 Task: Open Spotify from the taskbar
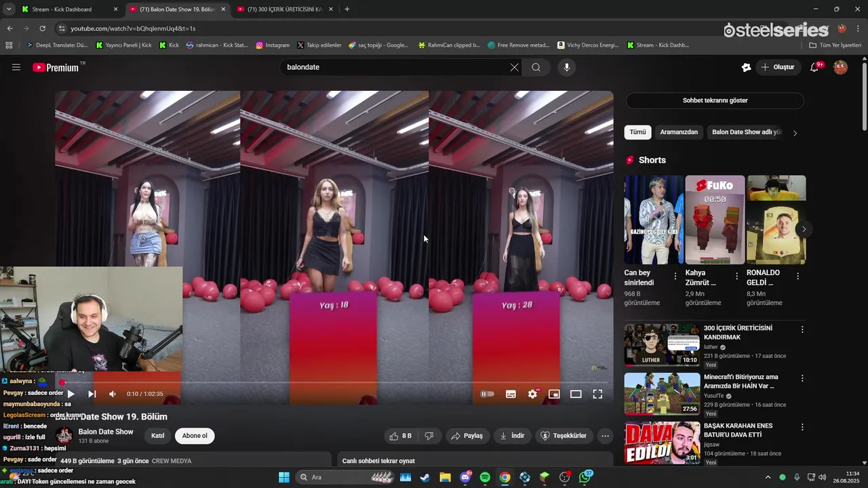485,477
